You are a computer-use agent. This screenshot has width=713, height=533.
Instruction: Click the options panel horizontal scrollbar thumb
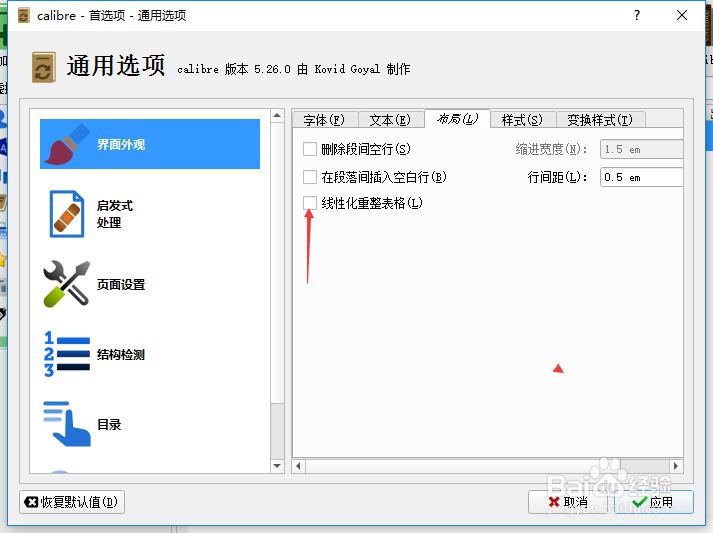[x=463, y=466]
